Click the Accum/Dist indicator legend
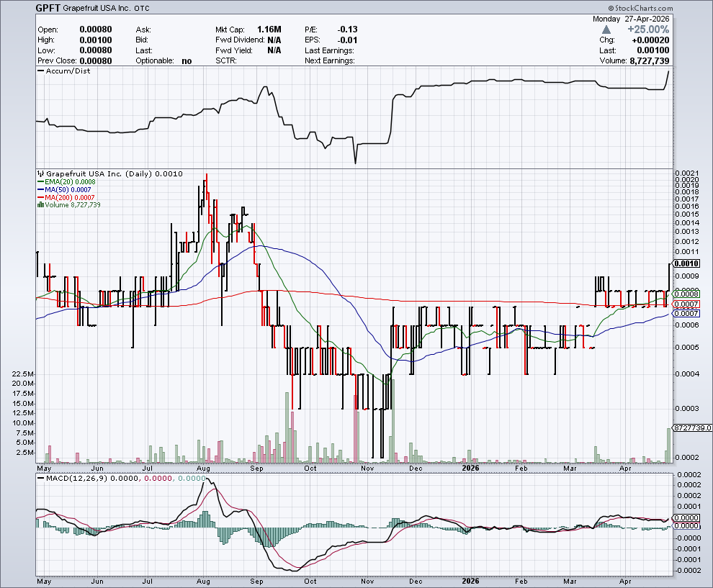 (63, 71)
